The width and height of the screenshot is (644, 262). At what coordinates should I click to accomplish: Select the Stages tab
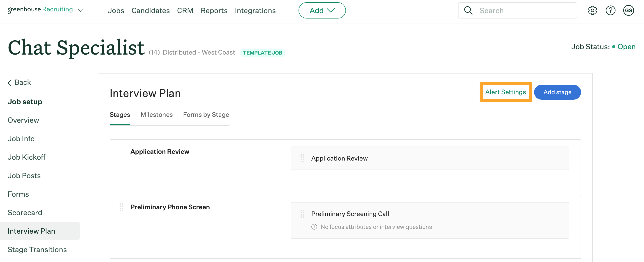pos(120,115)
